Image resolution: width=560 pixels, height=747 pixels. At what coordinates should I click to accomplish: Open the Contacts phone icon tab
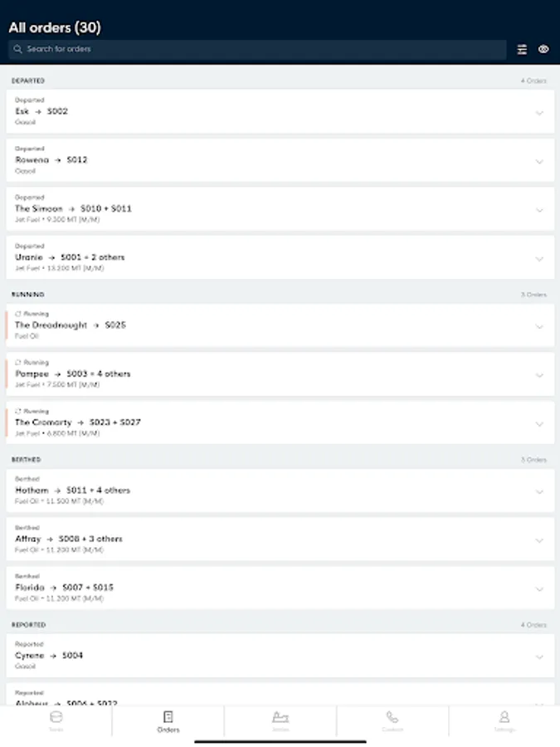[392, 717]
